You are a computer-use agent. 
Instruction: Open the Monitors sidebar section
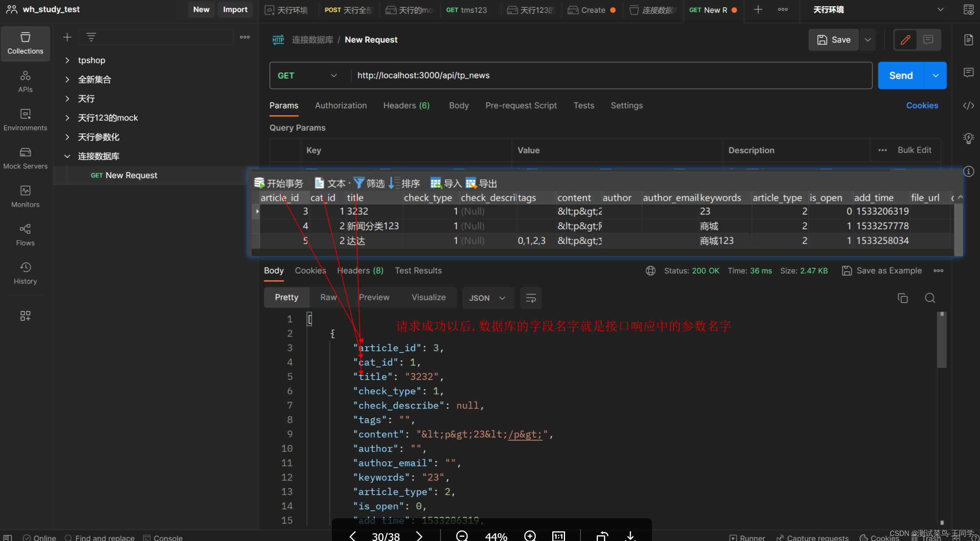25,196
